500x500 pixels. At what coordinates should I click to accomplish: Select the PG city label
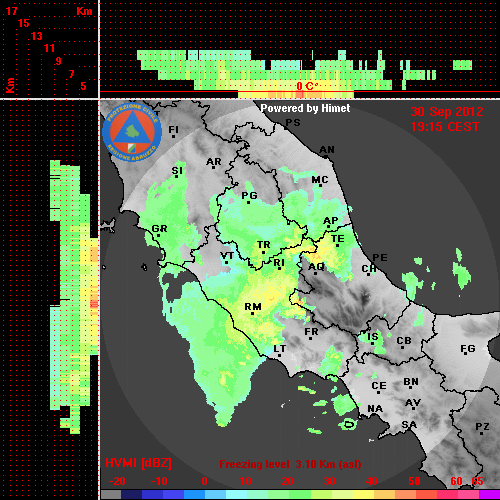coord(249,195)
